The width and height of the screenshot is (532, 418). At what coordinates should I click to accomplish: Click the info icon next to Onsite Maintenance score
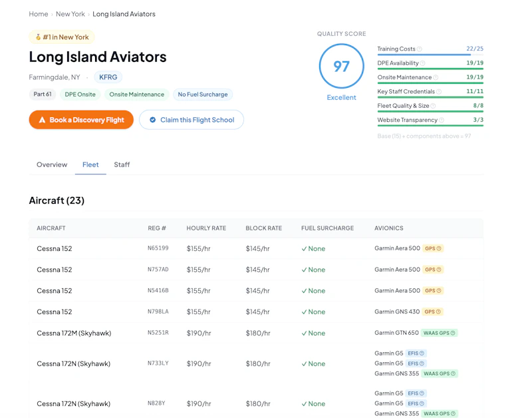436,77
